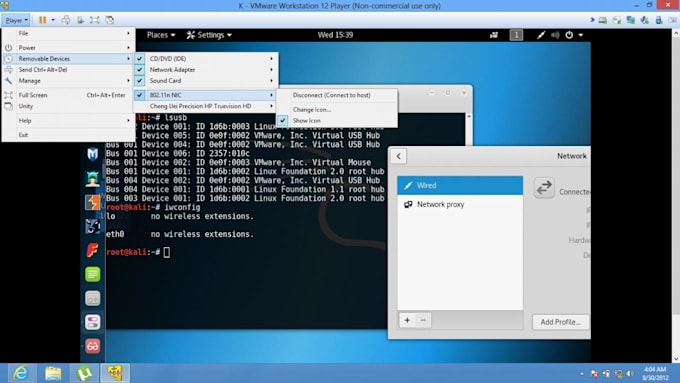This screenshot has height=383, width=680.
Task: Launch Faraday red F dock icon
Action: (92, 250)
